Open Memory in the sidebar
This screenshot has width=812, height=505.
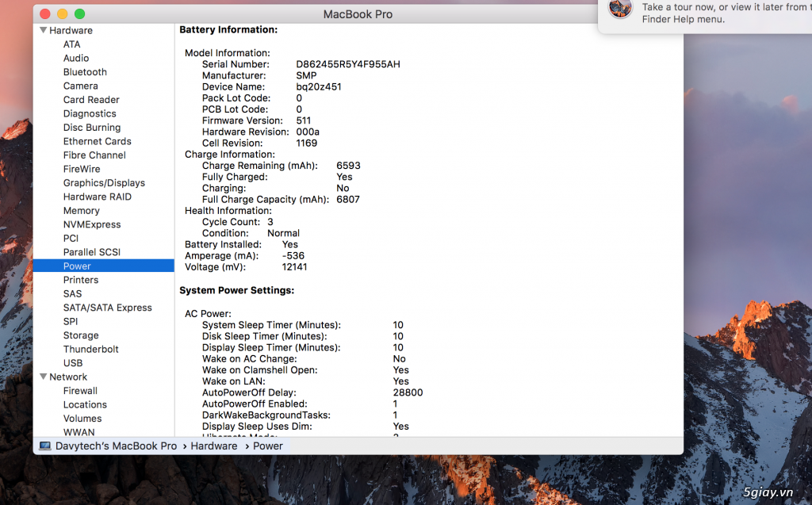82,210
